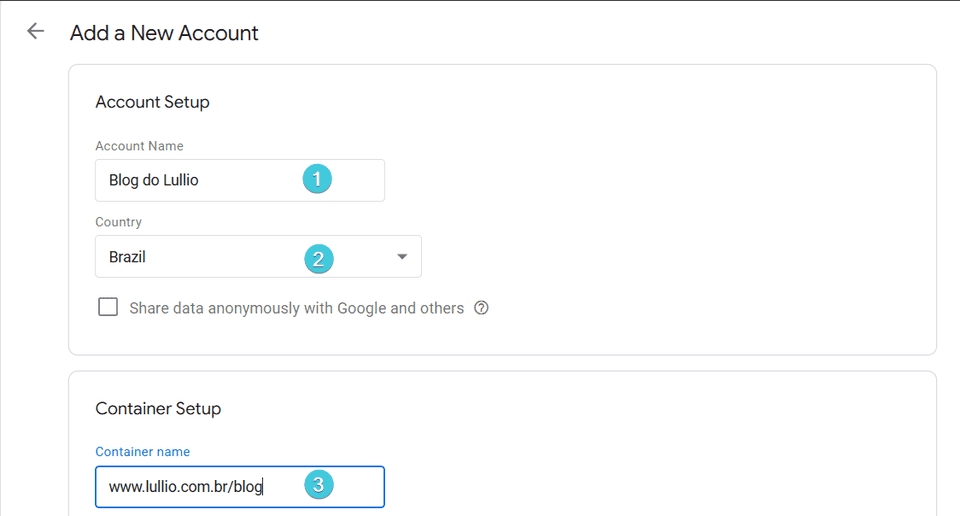Enable Share data anonymously checkbox
This screenshot has width=960, height=516.
pyautogui.click(x=108, y=307)
